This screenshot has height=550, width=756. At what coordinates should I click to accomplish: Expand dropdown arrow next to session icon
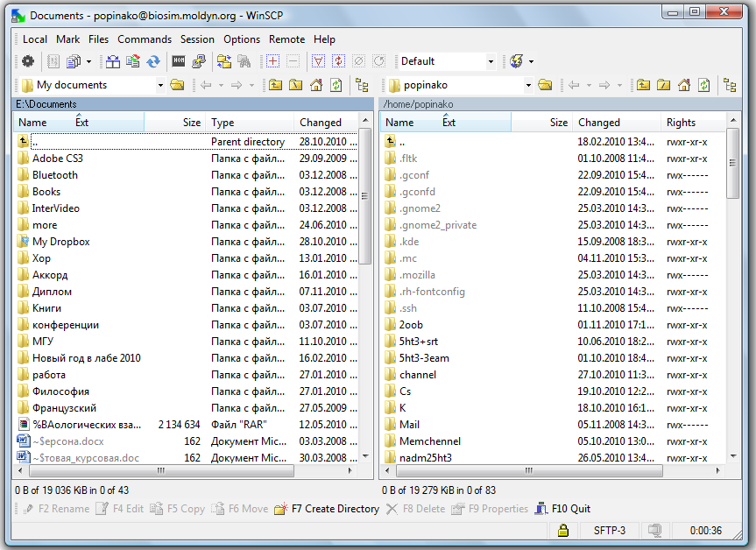(532, 61)
